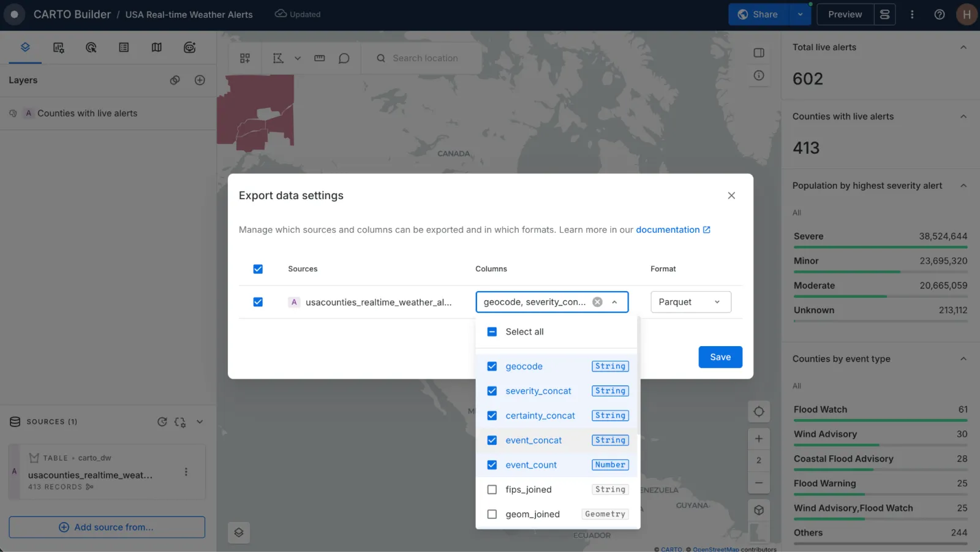Open the Interactions tab icon
Image resolution: width=980 pixels, height=552 pixels.
(91, 47)
